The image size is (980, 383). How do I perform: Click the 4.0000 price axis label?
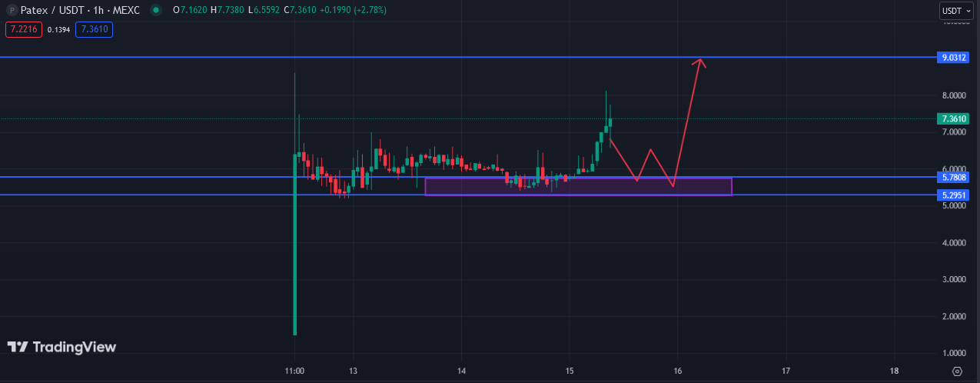pos(955,243)
